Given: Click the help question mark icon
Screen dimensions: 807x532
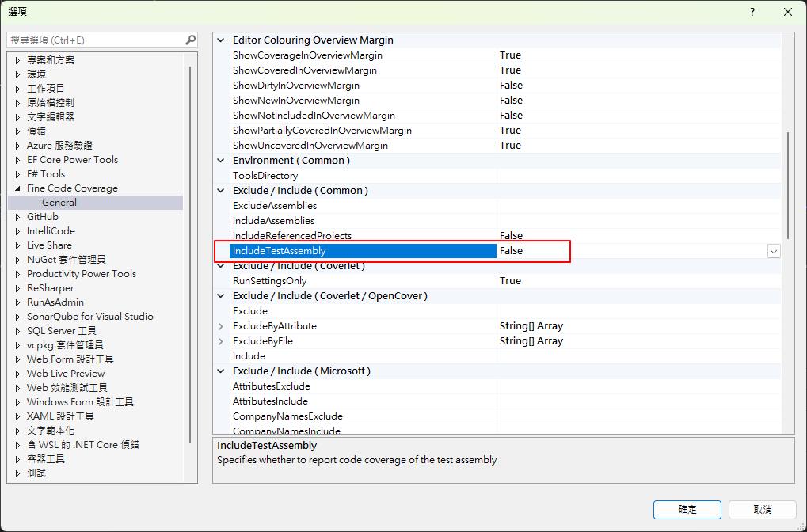Looking at the screenshot, I should click(x=752, y=12).
